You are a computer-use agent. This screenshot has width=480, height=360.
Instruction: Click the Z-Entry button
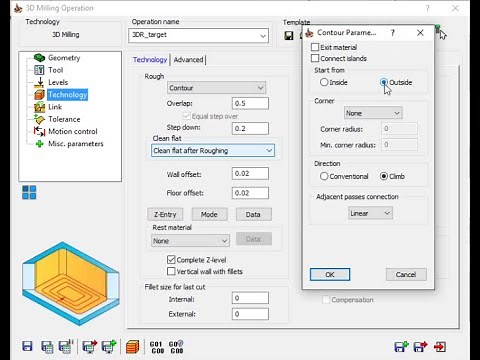point(165,214)
